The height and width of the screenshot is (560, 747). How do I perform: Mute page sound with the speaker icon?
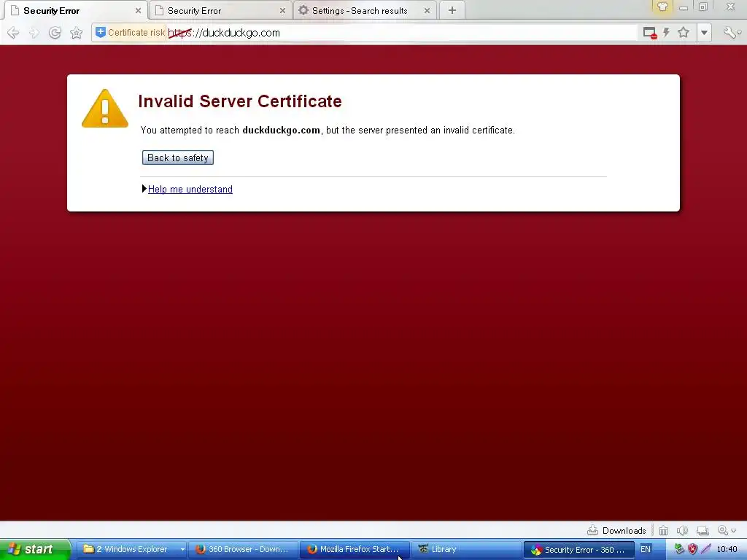point(682,530)
